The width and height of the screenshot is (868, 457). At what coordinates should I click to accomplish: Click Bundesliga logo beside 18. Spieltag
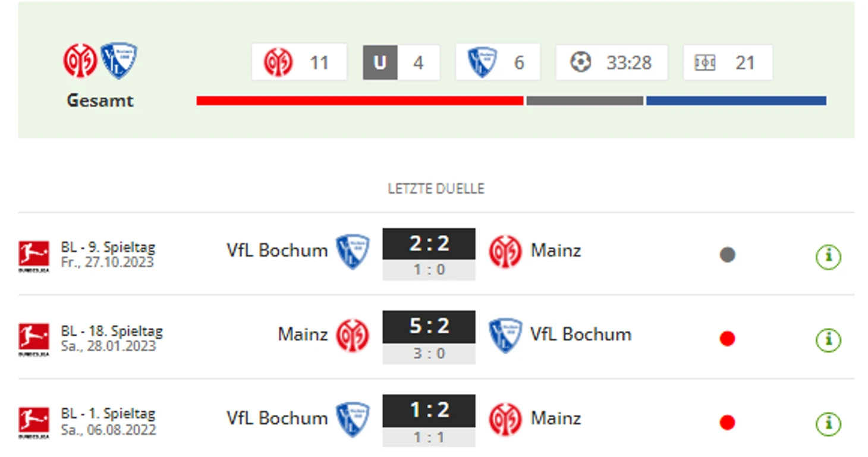click(x=34, y=339)
